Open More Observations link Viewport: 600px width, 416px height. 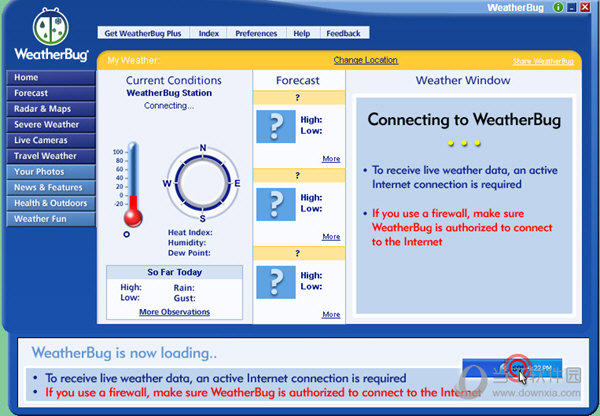[174, 312]
